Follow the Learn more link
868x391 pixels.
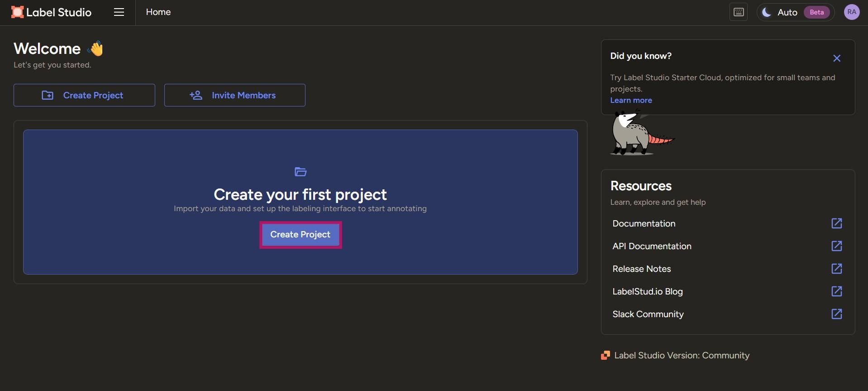631,100
